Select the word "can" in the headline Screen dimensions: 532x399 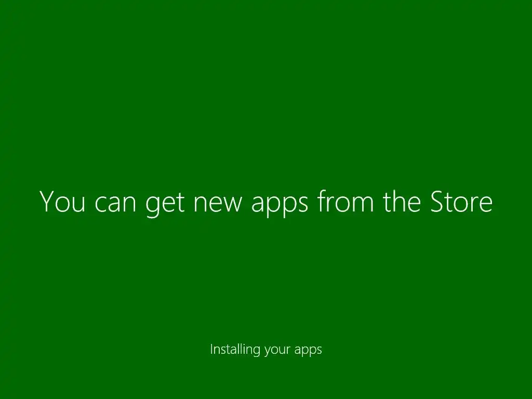pos(115,204)
